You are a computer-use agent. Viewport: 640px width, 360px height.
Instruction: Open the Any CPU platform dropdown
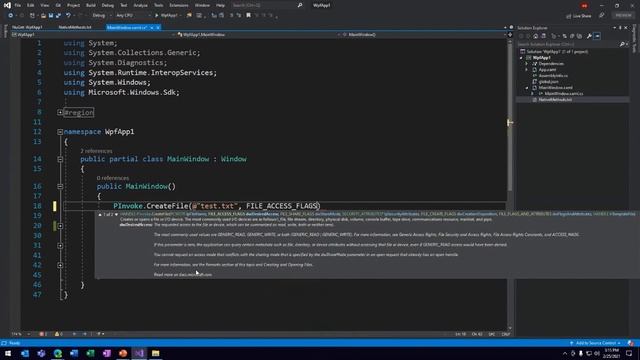pyautogui.click(x=133, y=16)
